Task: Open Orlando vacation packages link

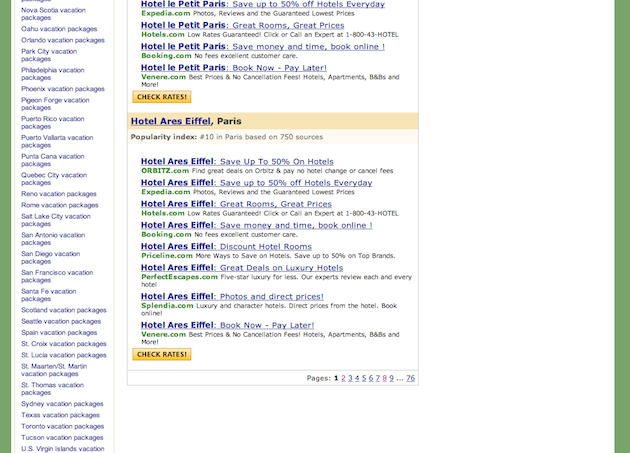Action: [63, 40]
